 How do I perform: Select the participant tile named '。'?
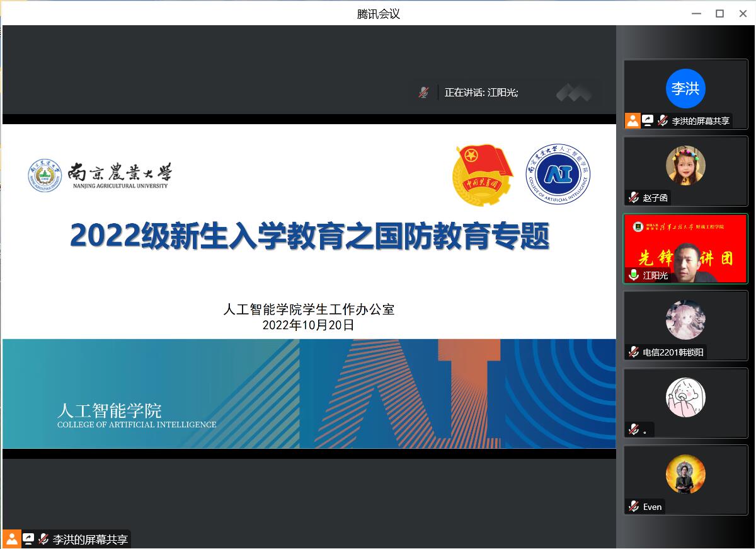tap(685, 398)
